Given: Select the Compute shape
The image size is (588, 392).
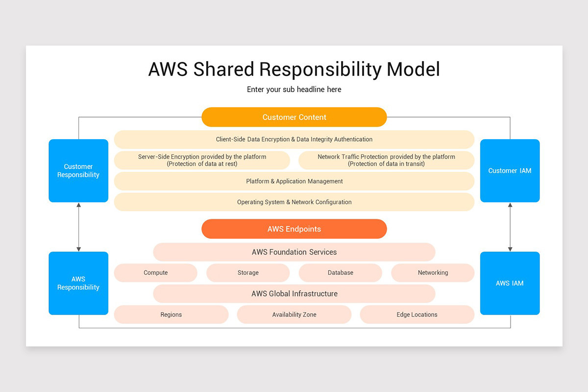Looking at the screenshot, I should tap(155, 272).
